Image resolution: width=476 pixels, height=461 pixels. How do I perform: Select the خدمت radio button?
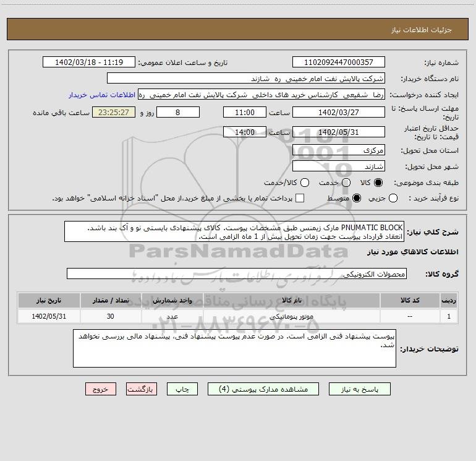click(346, 183)
